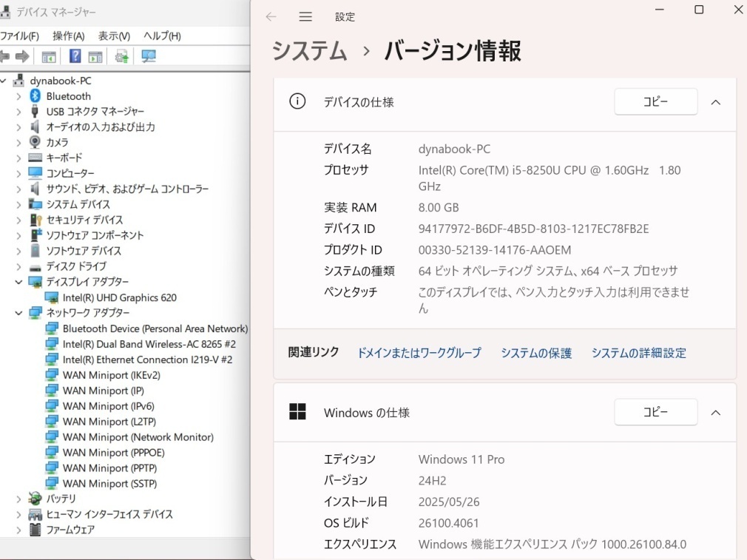This screenshot has width=747, height=560.
Task: Click the back arrow in Settings window
Action: click(271, 16)
